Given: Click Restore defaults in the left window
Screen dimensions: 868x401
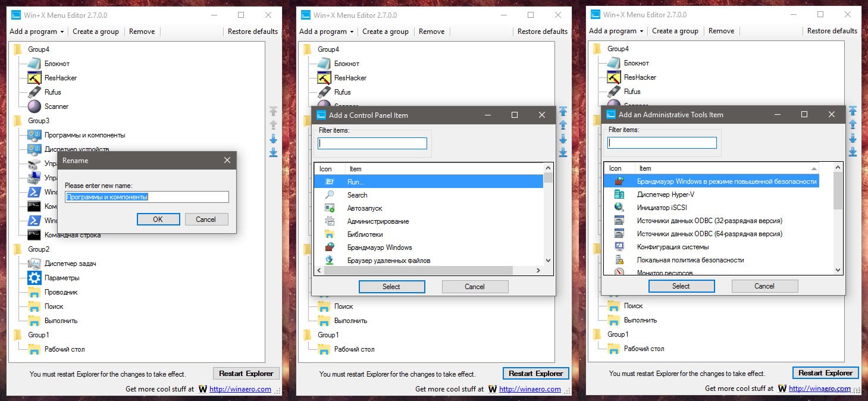Looking at the screenshot, I should (253, 32).
